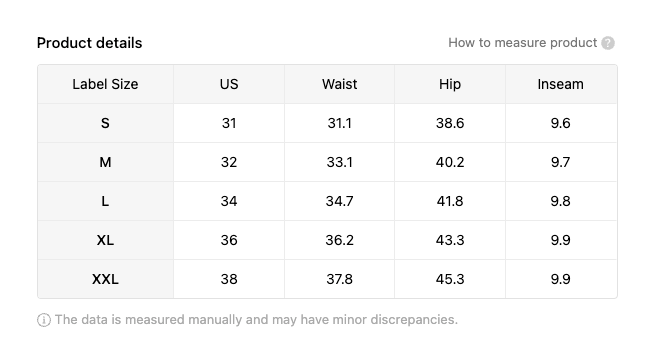Select the M label size row
Screen dimensions: 645x363
click(327, 162)
